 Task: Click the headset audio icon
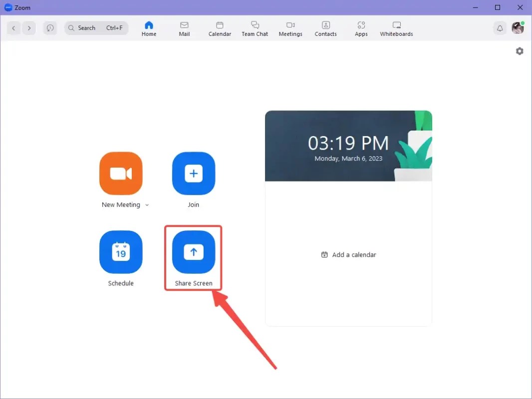[50, 28]
